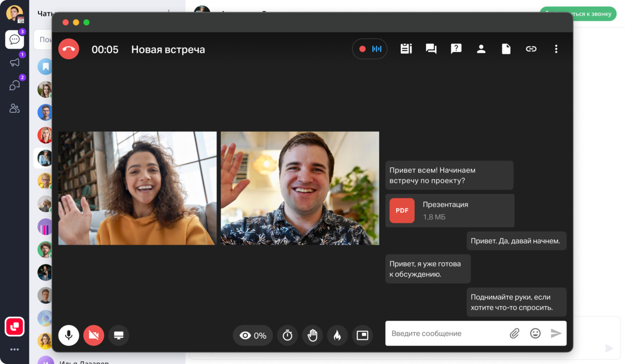Open the meeting chat panel icon
This screenshot has height=364, width=625.
pyautogui.click(x=431, y=49)
